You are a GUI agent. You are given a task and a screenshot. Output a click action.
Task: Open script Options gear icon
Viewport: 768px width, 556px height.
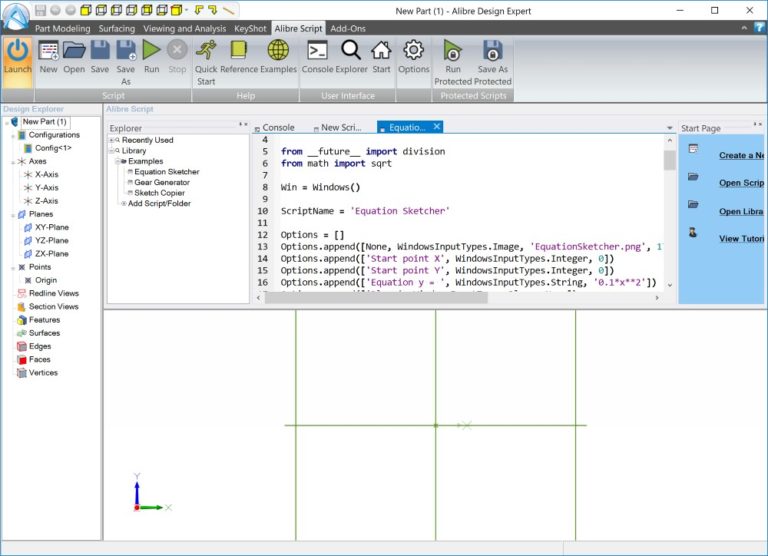click(414, 50)
